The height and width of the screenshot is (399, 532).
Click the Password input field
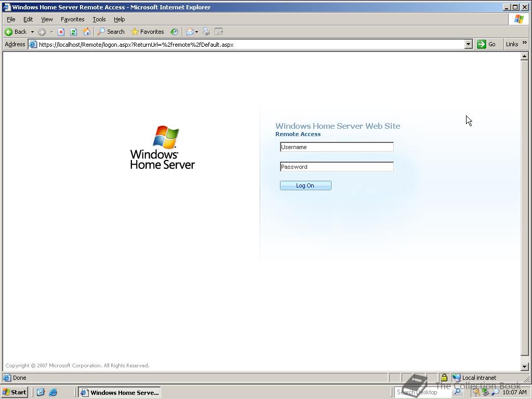pyautogui.click(x=337, y=167)
